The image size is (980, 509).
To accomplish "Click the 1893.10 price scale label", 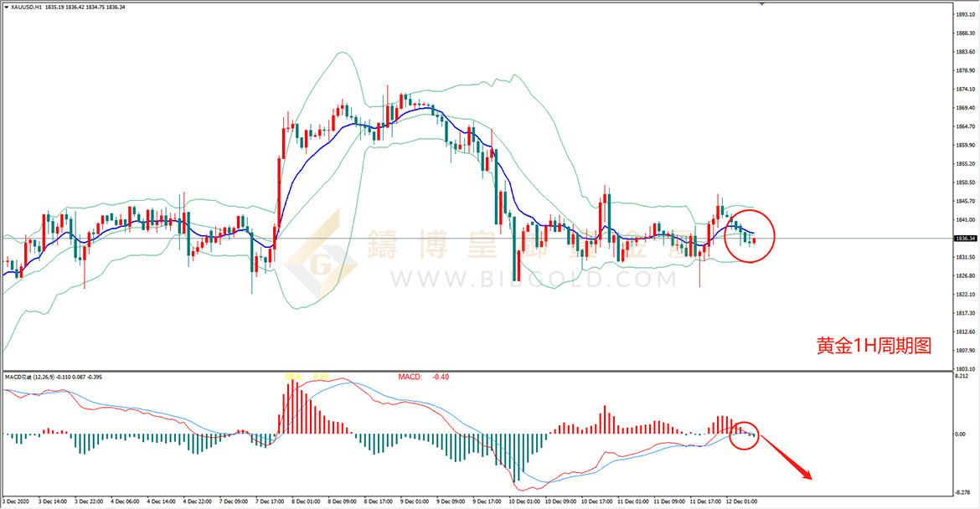I will 966,14.
